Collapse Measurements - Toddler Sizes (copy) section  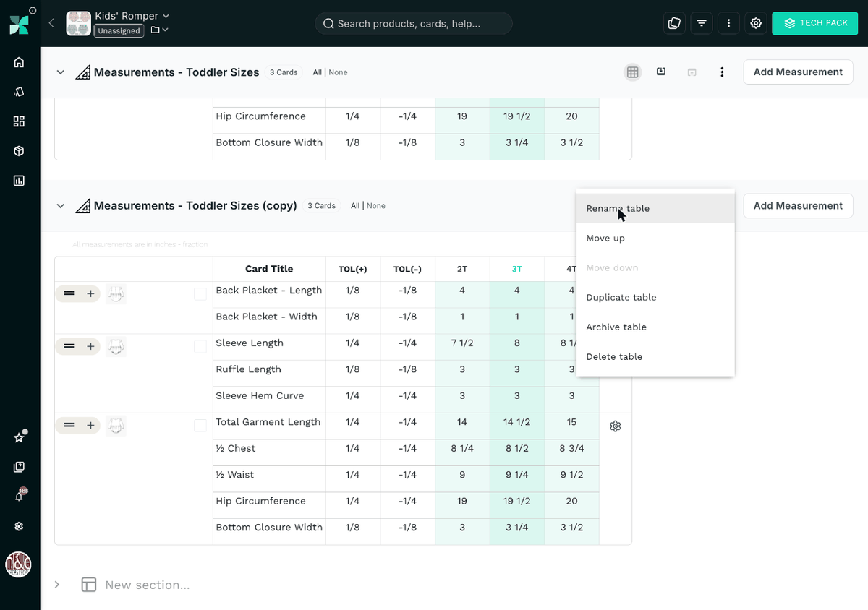(61, 206)
